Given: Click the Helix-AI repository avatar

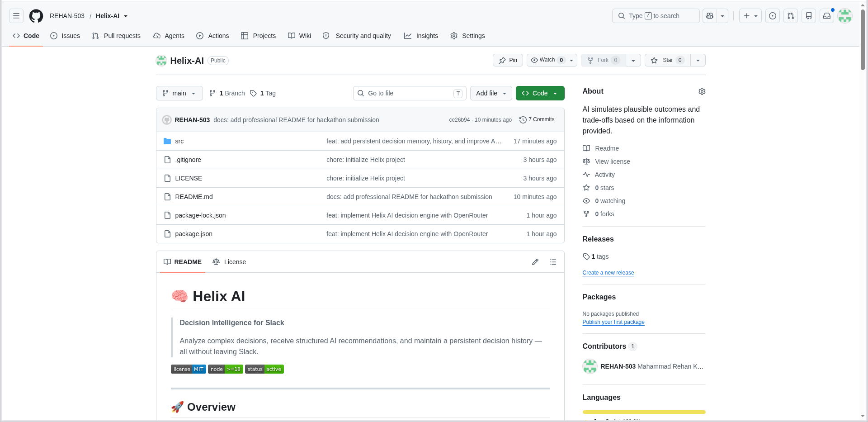Looking at the screenshot, I should click(x=161, y=61).
